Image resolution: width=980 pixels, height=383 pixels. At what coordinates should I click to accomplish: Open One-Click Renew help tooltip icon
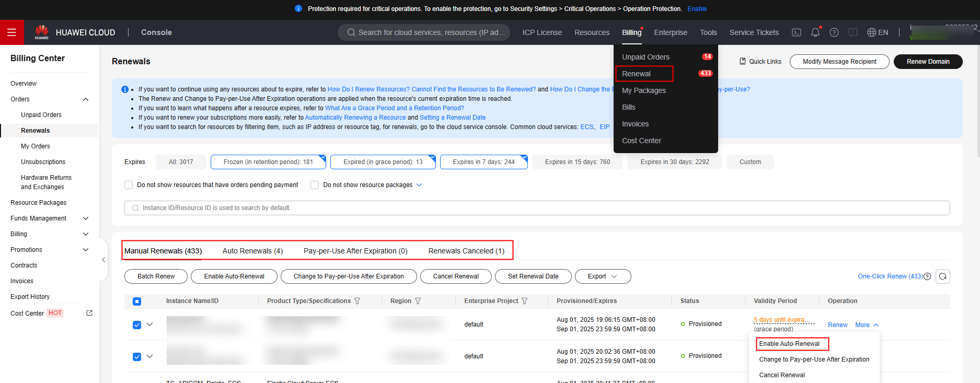927,276
